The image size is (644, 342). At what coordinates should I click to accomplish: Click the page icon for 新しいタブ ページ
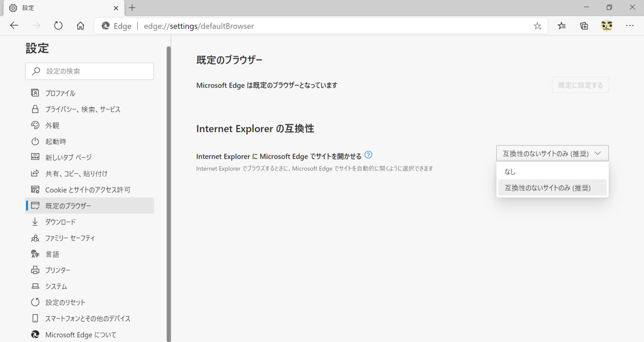click(35, 157)
